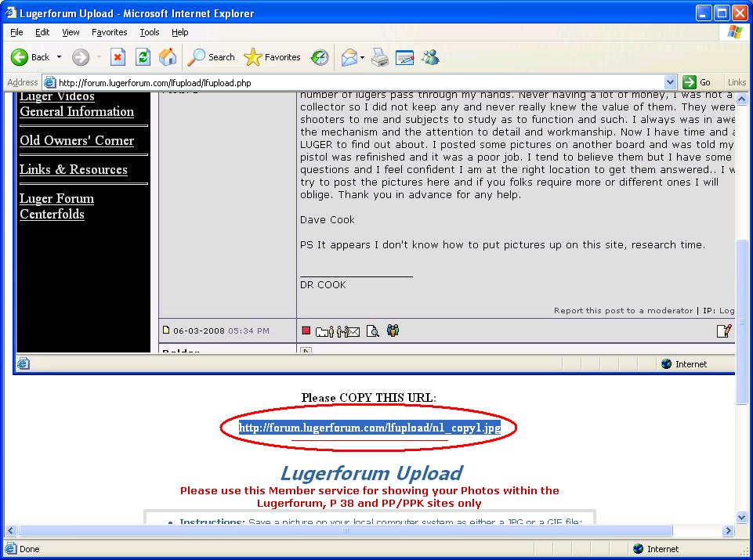Go to the Home page icon
Image resolution: width=753 pixels, height=560 pixels.
[x=168, y=58]
